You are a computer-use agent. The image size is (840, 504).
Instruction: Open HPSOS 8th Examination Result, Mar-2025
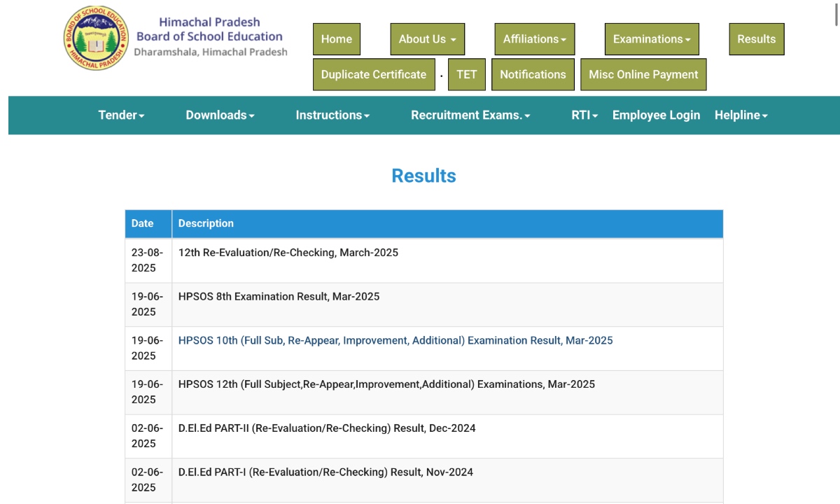point(279,297)
